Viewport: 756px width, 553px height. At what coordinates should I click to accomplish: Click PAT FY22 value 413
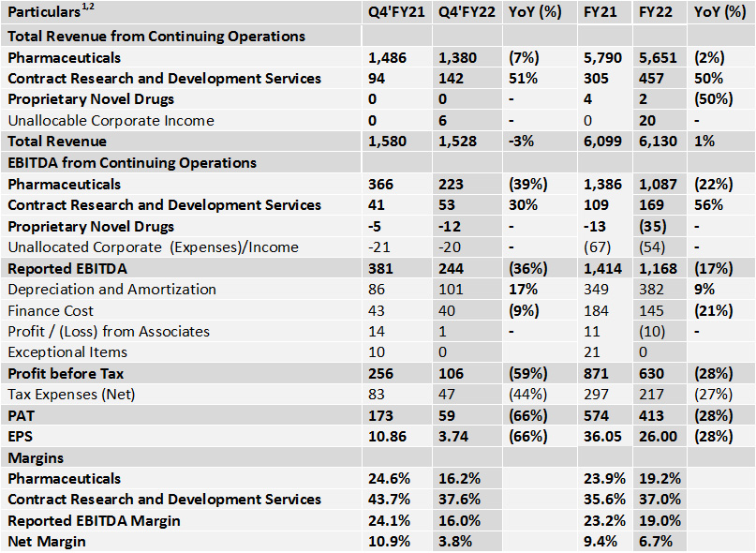point(651,416)
